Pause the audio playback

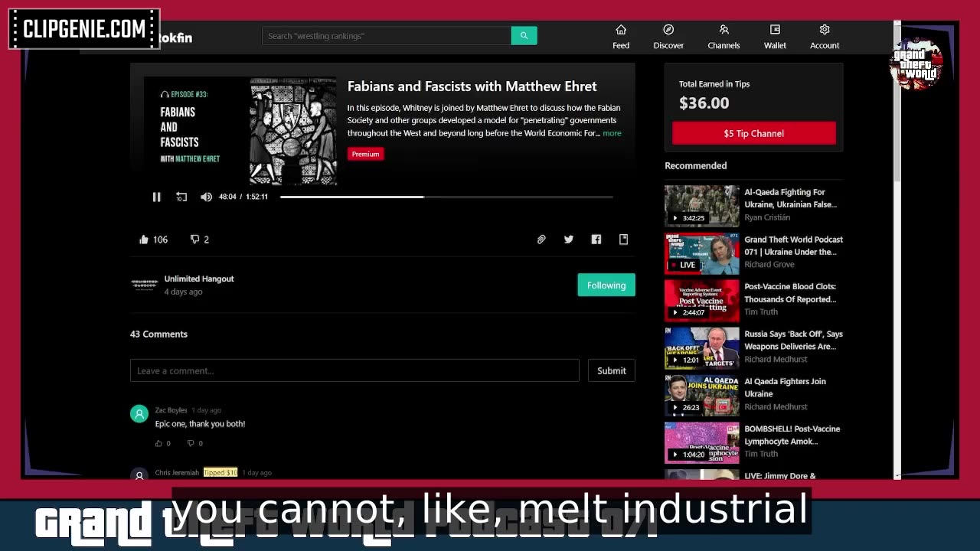point(156,197)
